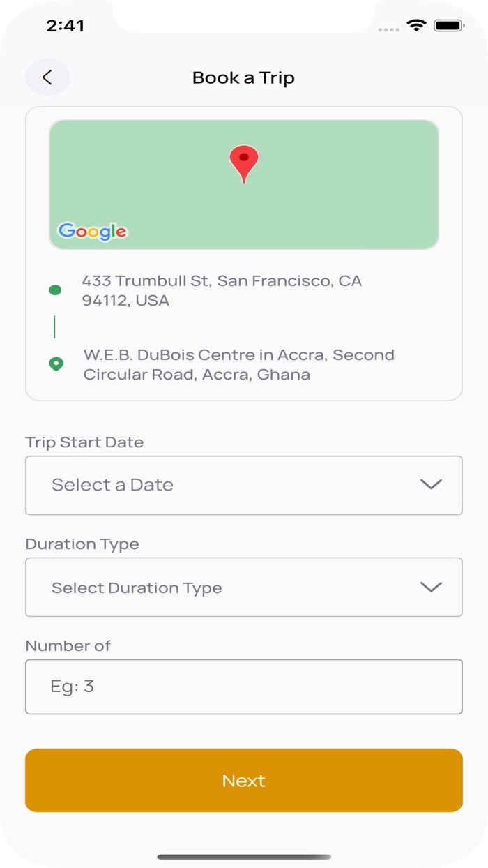
Task: Tap the red map location pin
Action: tap(244, 163)
